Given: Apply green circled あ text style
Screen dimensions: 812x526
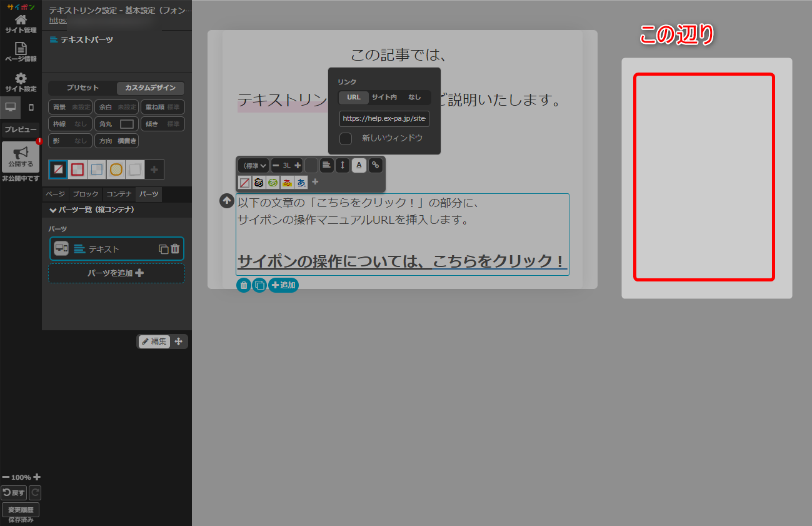Looking at the screenshot, I should pyautogui.click(x=273, y=183).
